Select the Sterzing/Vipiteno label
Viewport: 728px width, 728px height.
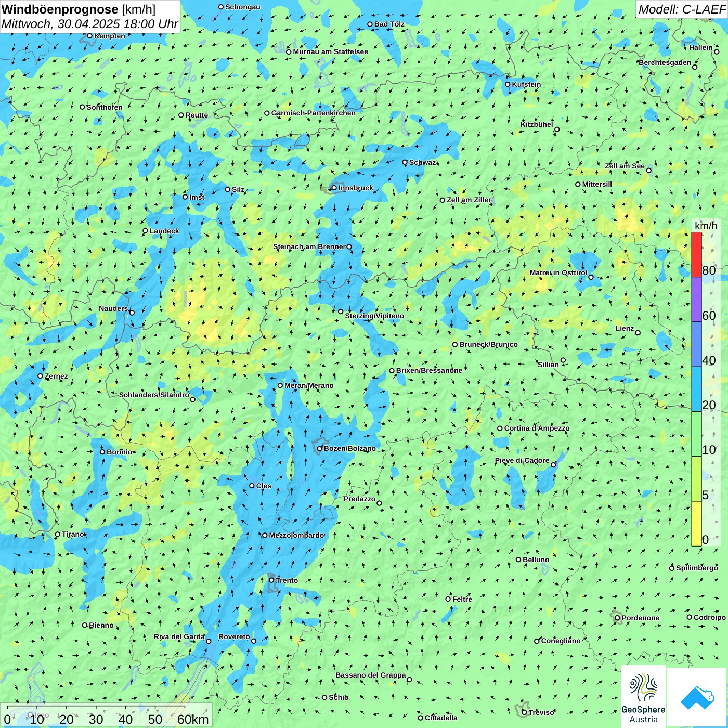pyautogui.click(x=374, y=316)
